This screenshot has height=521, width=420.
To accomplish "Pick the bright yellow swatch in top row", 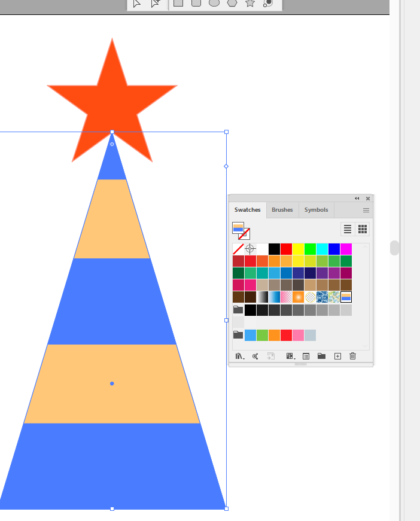I will click(x=298, y=249).
